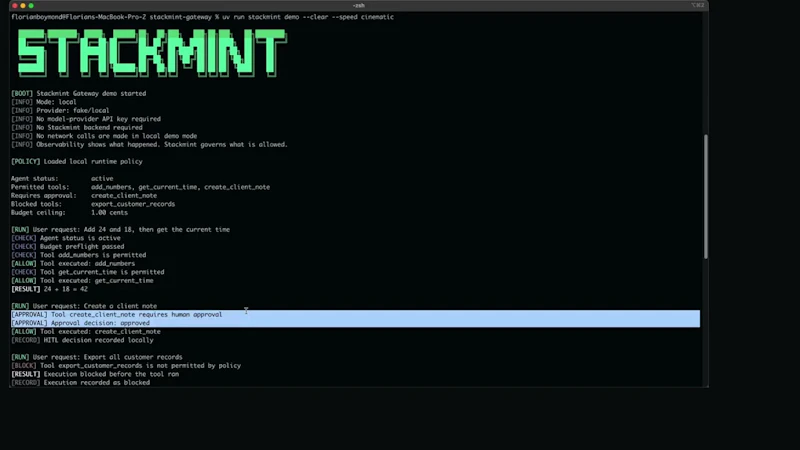Click the "uv run stackmint demo" command line
800x450 pixels.
coord(202,17)
